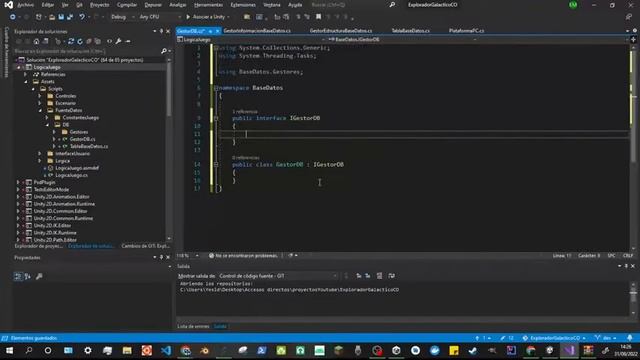Open Visual Studio Code from taskbar
Screen dimensions: 640x360
[x=166, y=350]
